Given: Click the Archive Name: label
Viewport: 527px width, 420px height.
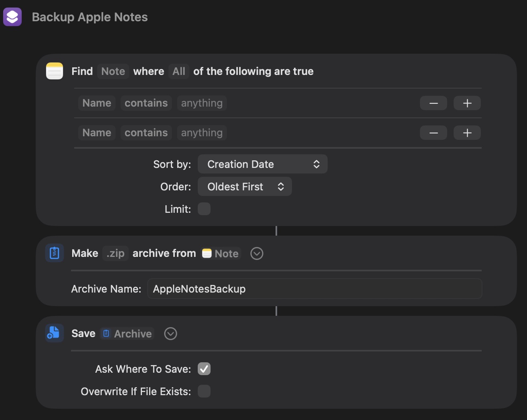Looking at the screenshot, I should (106, 289).
